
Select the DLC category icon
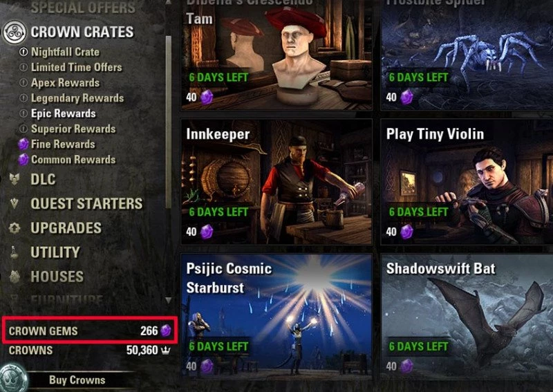[15, 179]
